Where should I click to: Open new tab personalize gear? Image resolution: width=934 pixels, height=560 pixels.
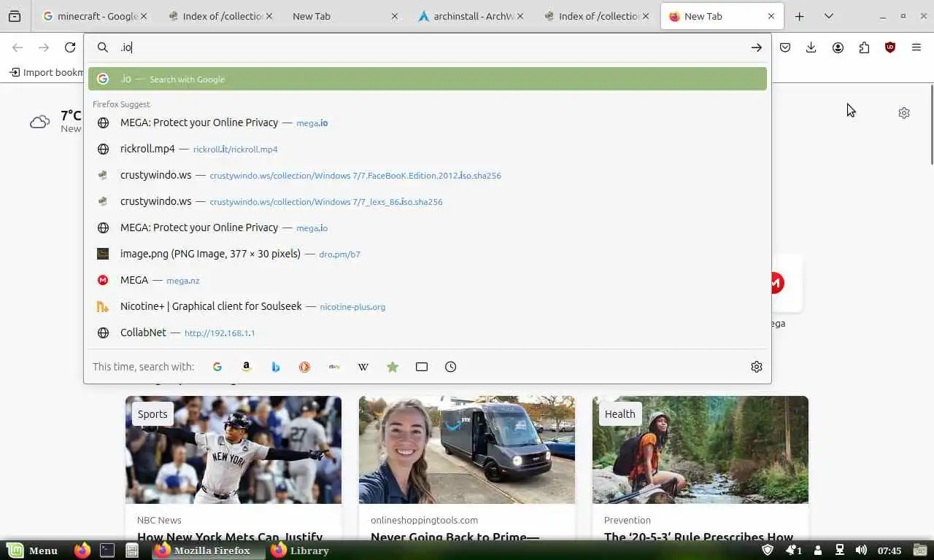(904, 113)
